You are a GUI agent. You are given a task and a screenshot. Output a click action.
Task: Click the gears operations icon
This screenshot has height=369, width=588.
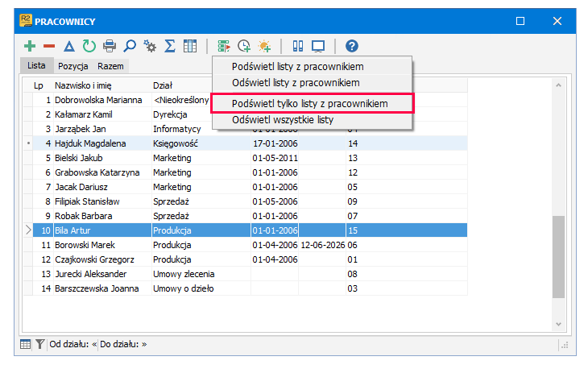[x=150, y=46]
